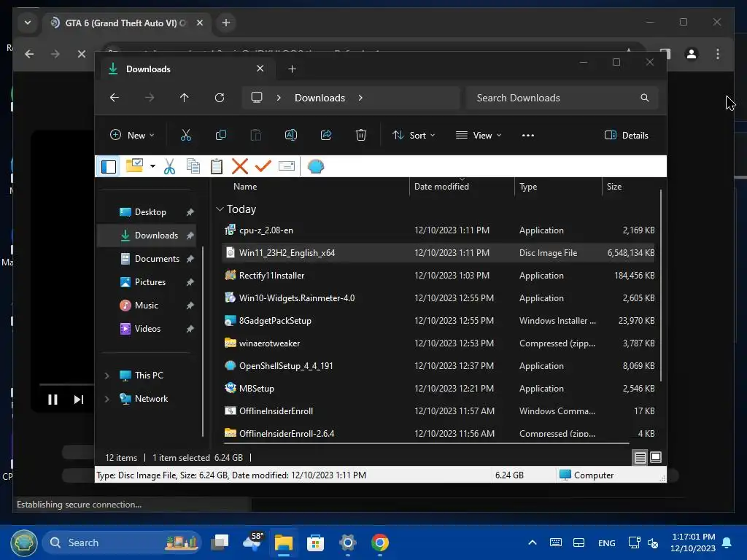Open the dropdown arrow next to folder options icon
747x560 pixels.
(152, 166)
